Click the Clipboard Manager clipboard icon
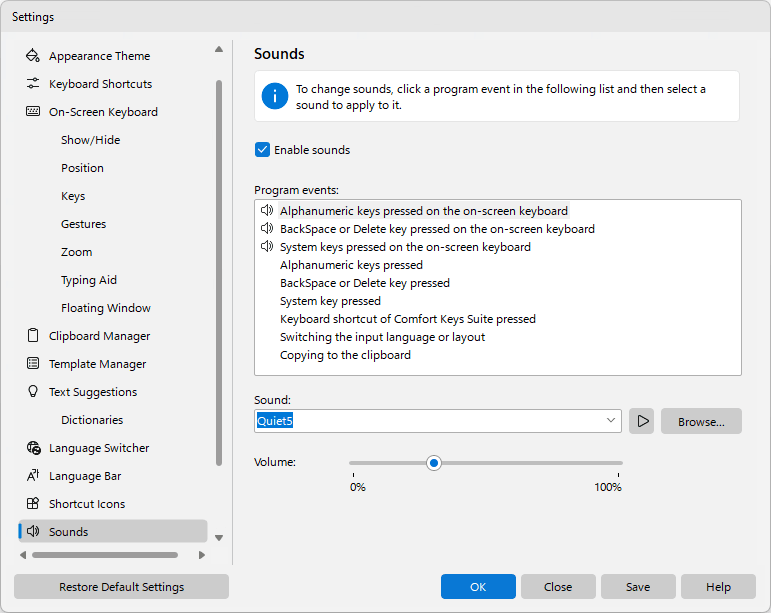 click(x=32, y=336)
